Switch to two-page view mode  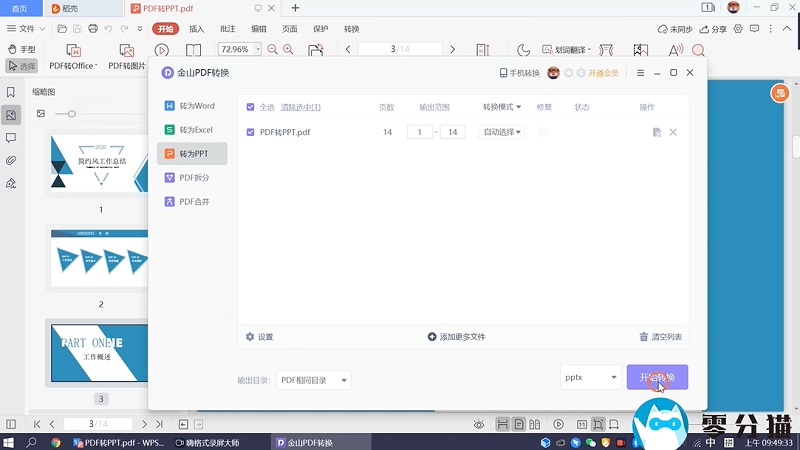(x=535, y=424)
